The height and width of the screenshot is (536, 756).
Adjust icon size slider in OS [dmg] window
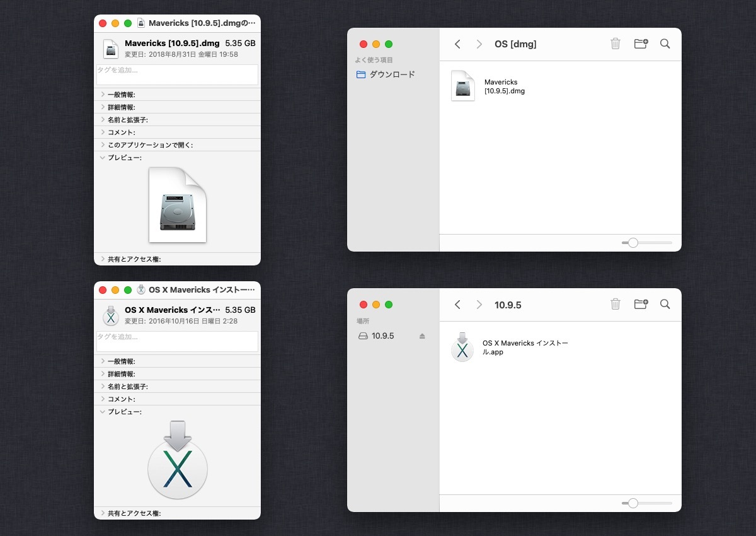(633, 243)
